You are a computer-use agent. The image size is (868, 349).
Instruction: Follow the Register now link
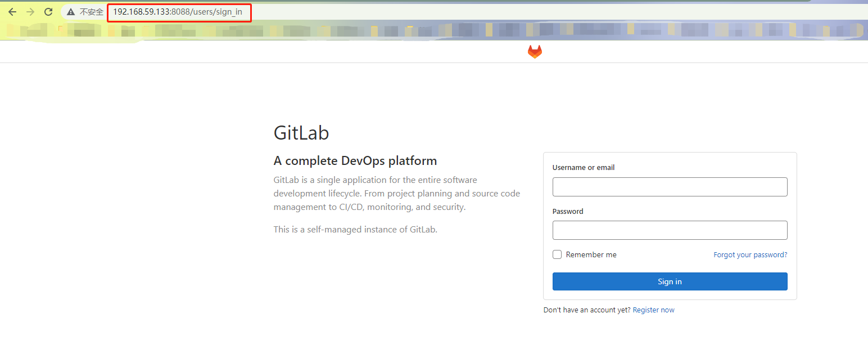[653, 310]
